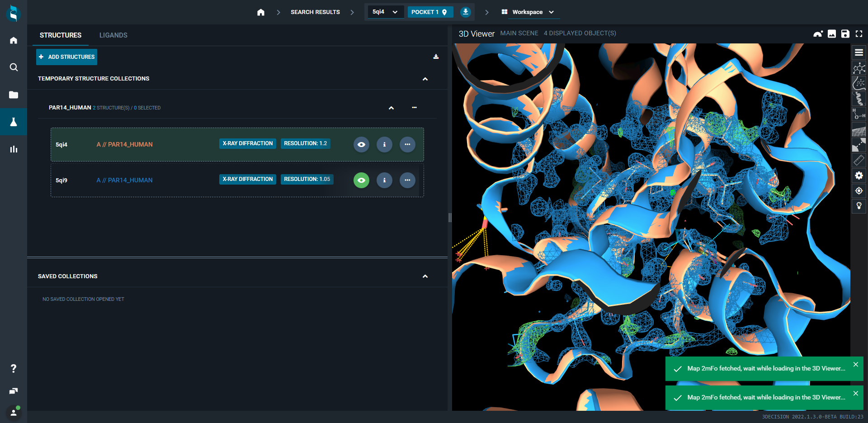The height and width of the screenshot is (423, 868).
Task: Save the 3D viewer session
Action: pyautogui.click(x=845, y=33)
